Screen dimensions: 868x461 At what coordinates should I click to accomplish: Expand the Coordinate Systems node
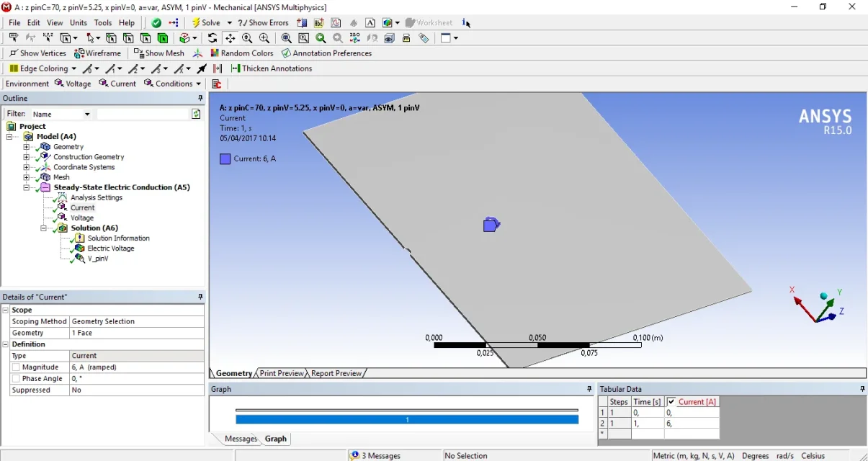click(27, 167)
